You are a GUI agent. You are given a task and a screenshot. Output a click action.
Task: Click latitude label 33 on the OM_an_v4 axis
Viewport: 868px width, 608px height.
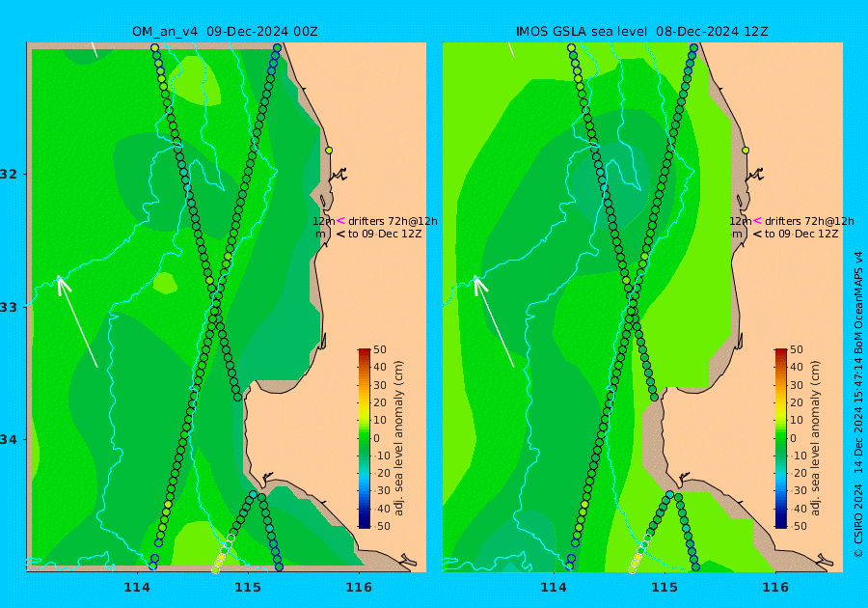tap(9, 307)
